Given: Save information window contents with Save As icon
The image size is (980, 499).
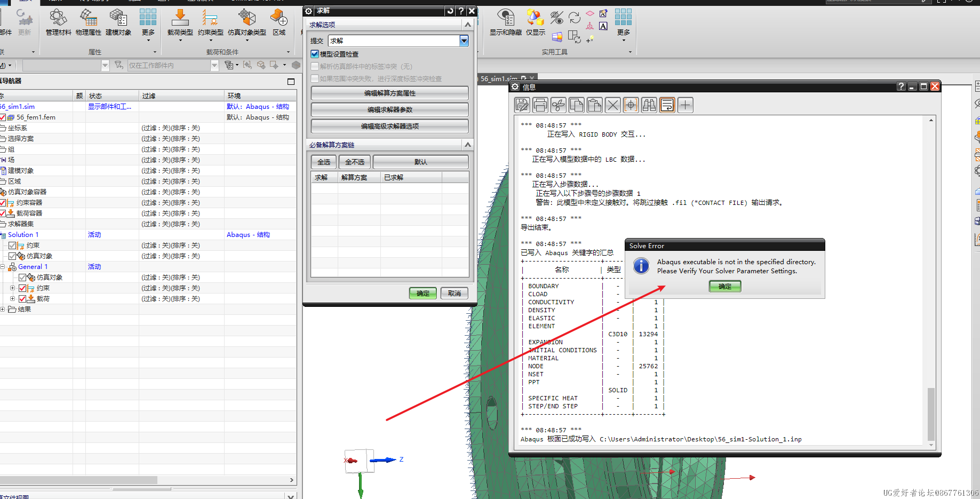Looking at the screenshot, I should 522,105.
